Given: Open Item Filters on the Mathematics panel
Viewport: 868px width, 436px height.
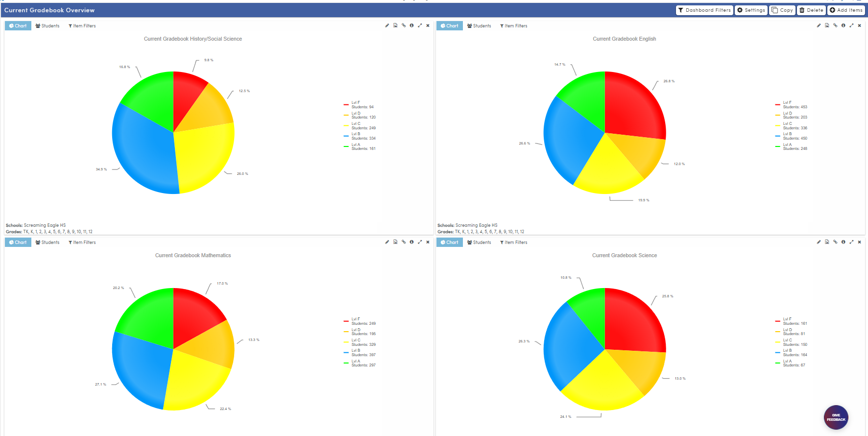Looking at the screenshot, I should click(82, 242).
